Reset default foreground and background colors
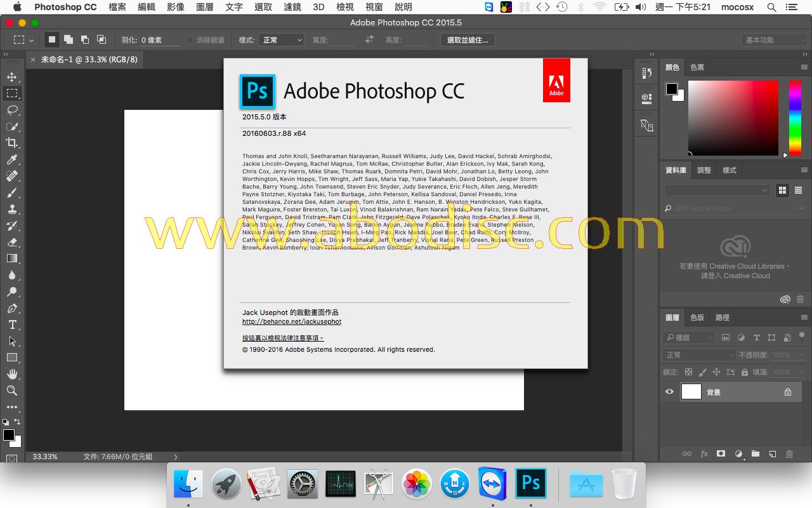The image size is (812, 508). 6,422
